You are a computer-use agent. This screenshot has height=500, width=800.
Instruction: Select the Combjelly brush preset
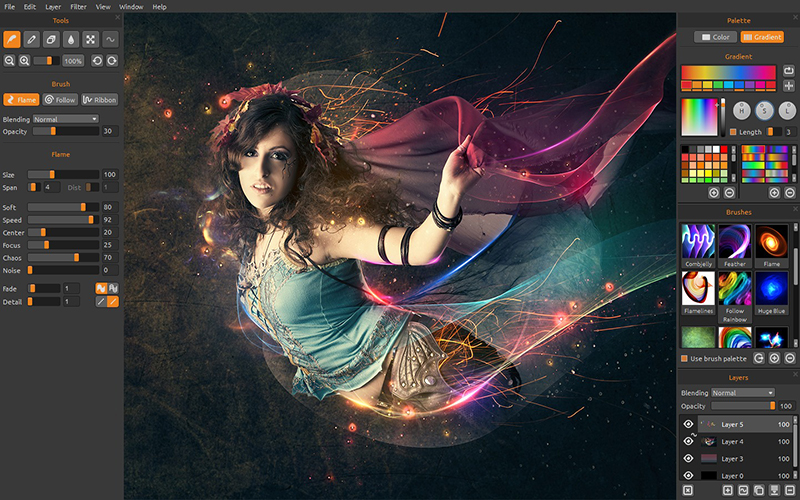click(x=698, y=246)
